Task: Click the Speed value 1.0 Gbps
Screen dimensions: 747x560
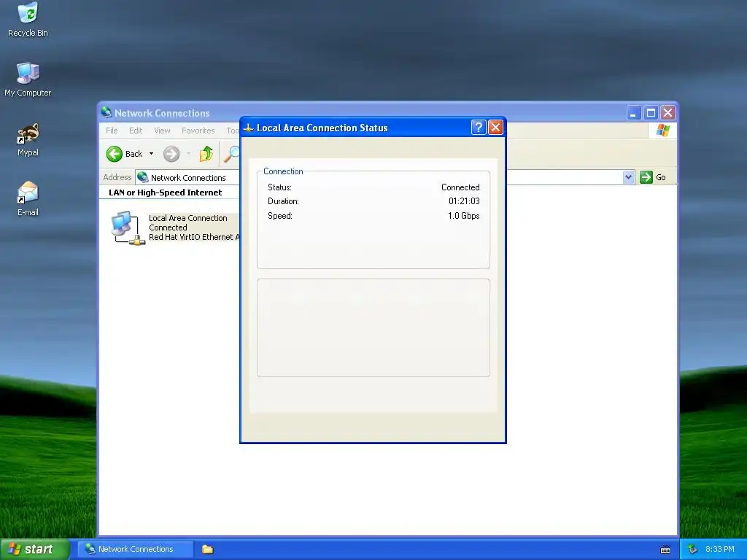Action: coord(463,216)
